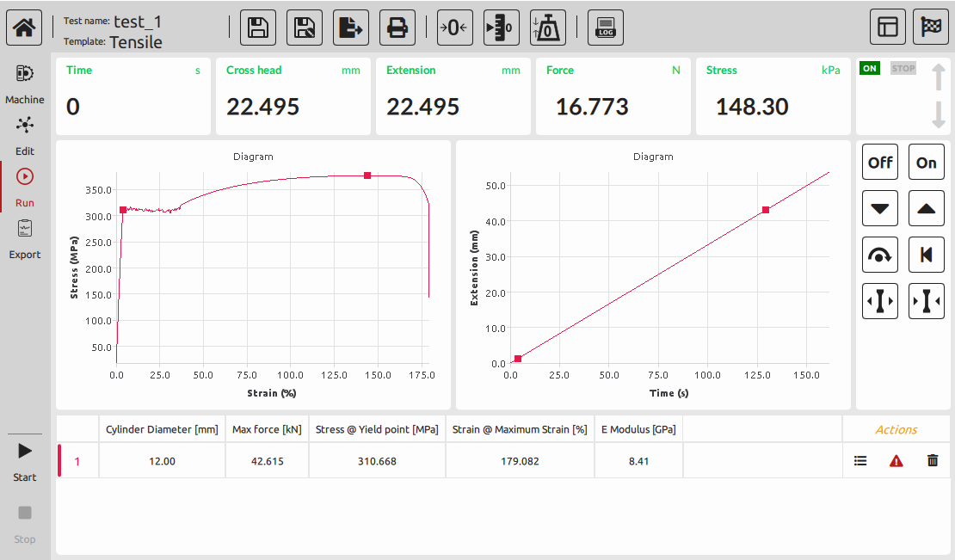Open the row 1 list details icon
The width and height of the screenshot is (955, 560).
pos(860,461)
